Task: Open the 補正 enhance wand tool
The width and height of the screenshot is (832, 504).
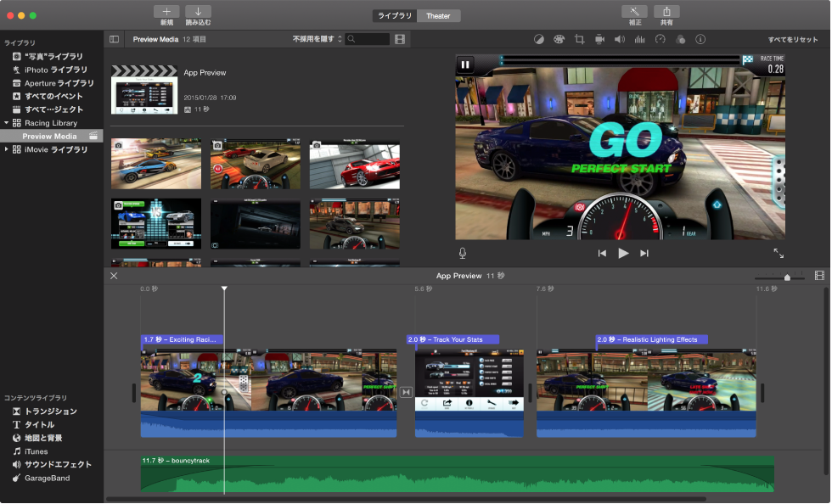Action: click(635, 12)
